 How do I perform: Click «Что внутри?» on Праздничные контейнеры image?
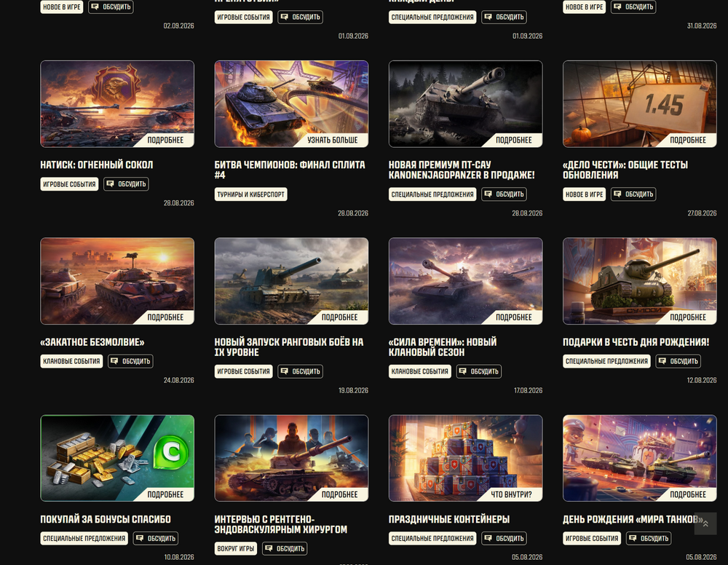[x=511, y=495]
